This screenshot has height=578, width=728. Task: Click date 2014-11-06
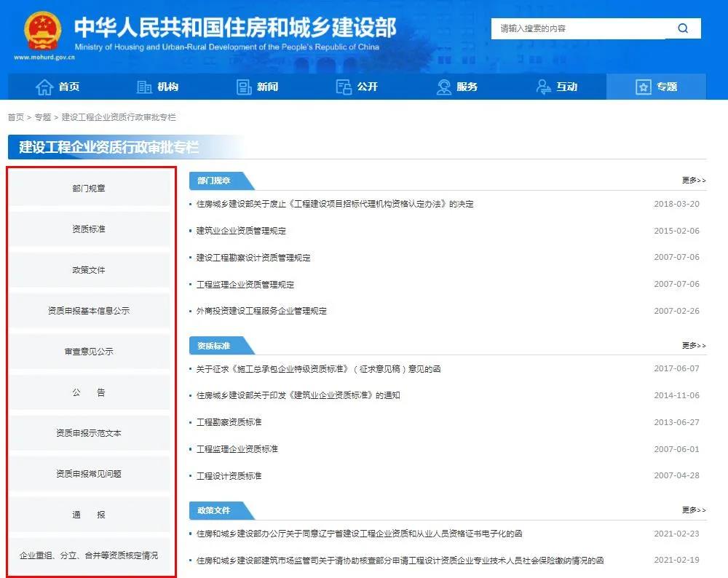click(676, 395)
